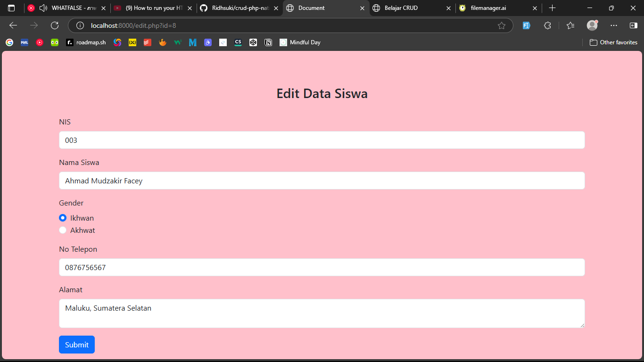Click the blue FI extension icon

(526, 25)
